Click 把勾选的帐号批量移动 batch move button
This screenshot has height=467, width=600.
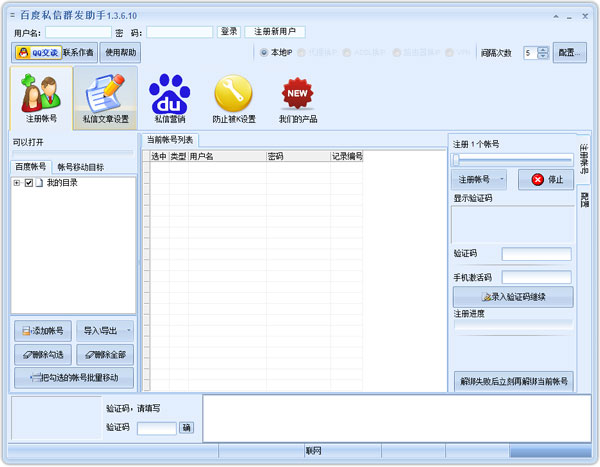coord(74,378)
